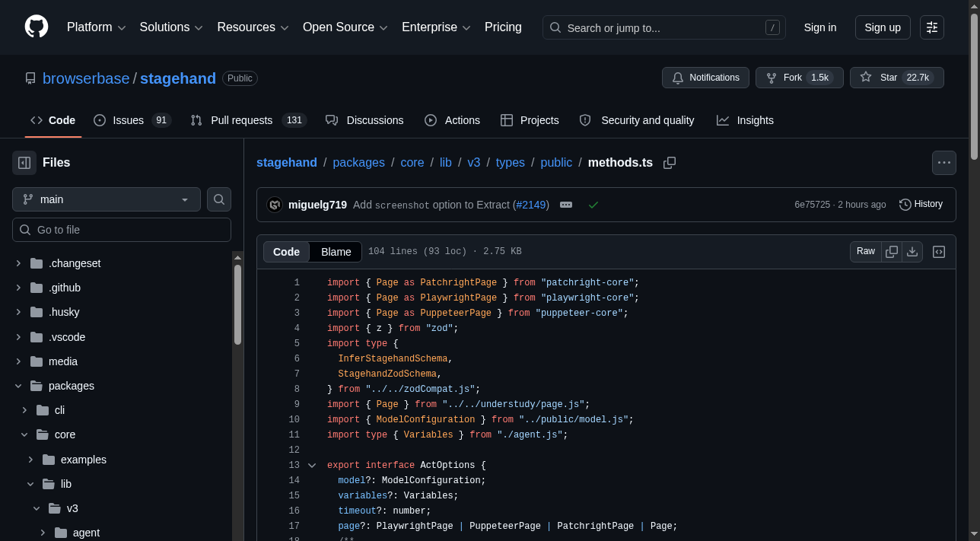Open symbols panel icon
The height and width of the screenshot is (541, 980).
click(x=939, y=252)
